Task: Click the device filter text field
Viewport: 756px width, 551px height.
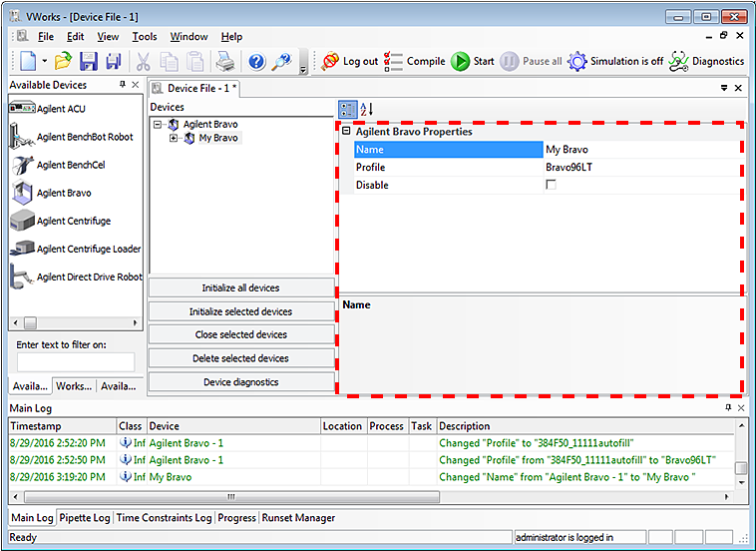Action: (76, 362)
